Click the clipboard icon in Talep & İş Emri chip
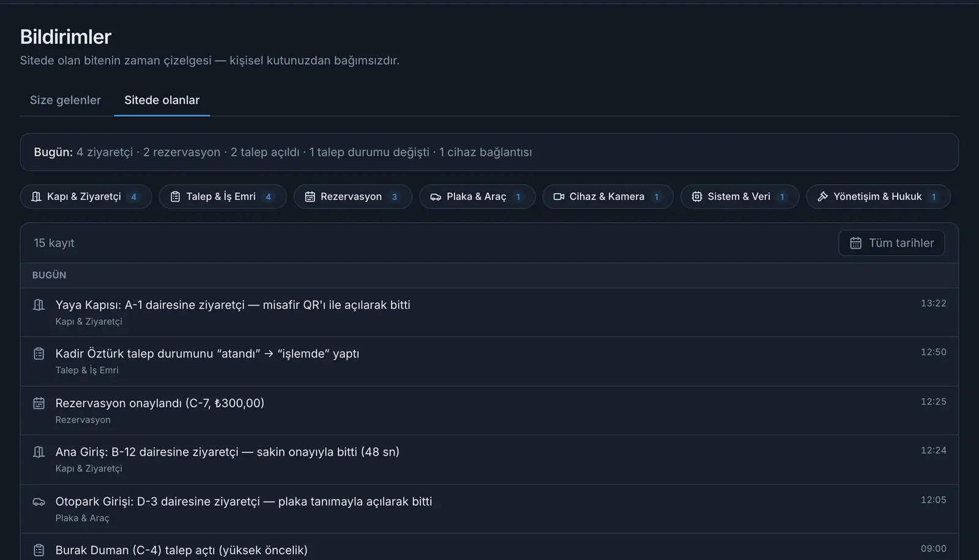The height and width of the screenshot is (560, 979). 175,197
